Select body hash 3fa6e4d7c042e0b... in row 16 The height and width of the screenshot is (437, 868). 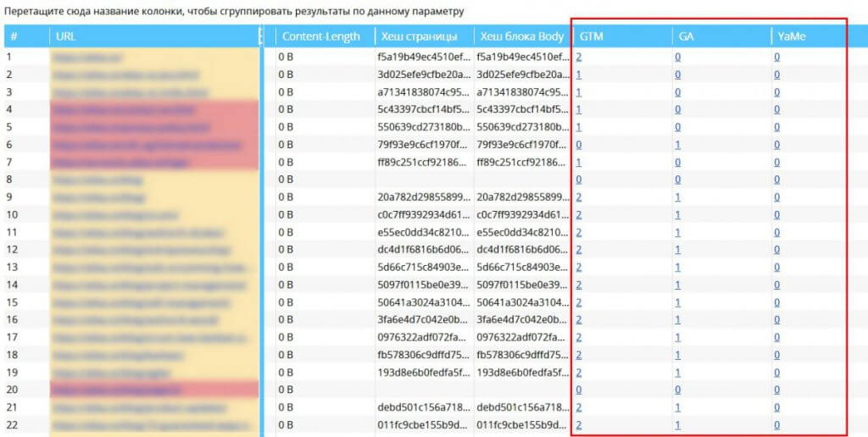522,320
